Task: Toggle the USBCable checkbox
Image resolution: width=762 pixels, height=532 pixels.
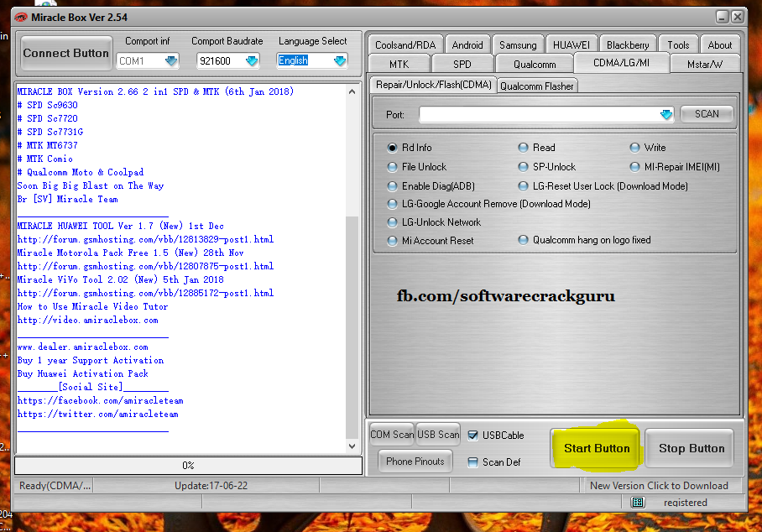Action: pyautogui.click(x=472, y=436)
